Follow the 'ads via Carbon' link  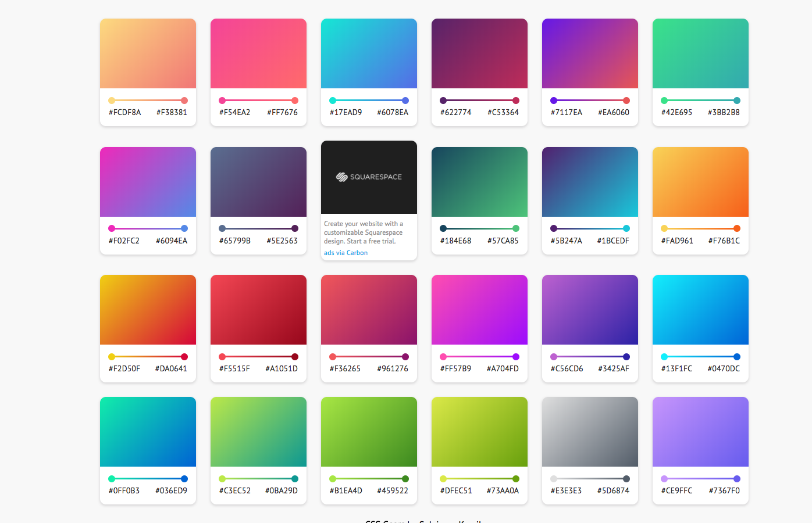click(x=346, y=253)
